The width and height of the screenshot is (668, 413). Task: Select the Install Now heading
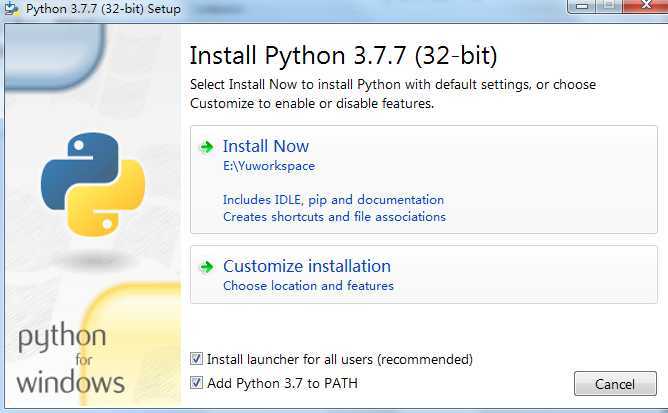[x=266, y=146]
